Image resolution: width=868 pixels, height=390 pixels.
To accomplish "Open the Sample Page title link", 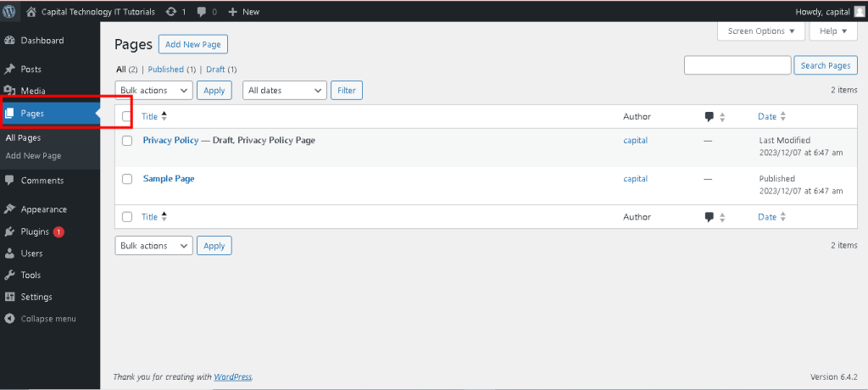I will coord(169,179).
